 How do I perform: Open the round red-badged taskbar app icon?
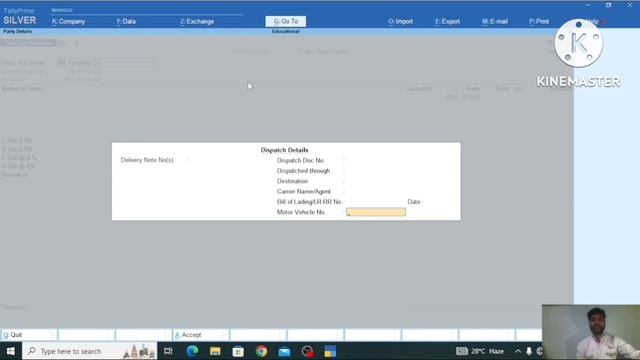(307, 351)
